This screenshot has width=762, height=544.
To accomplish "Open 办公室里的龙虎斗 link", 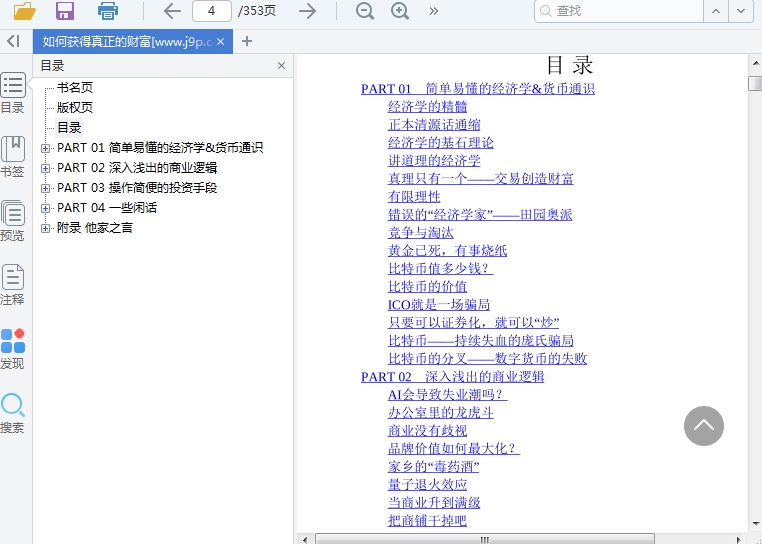I will coord(440,413).
